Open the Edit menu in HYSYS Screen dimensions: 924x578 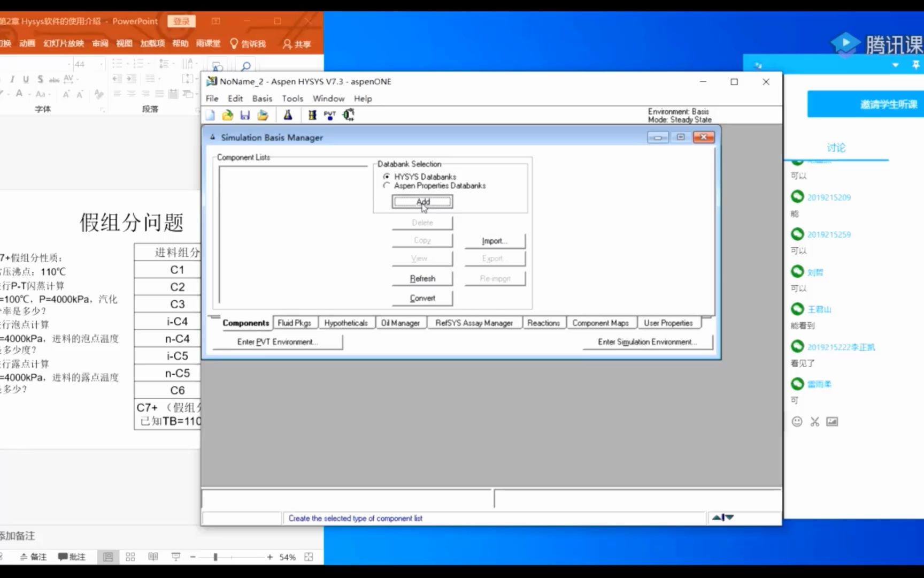(235, 98)
